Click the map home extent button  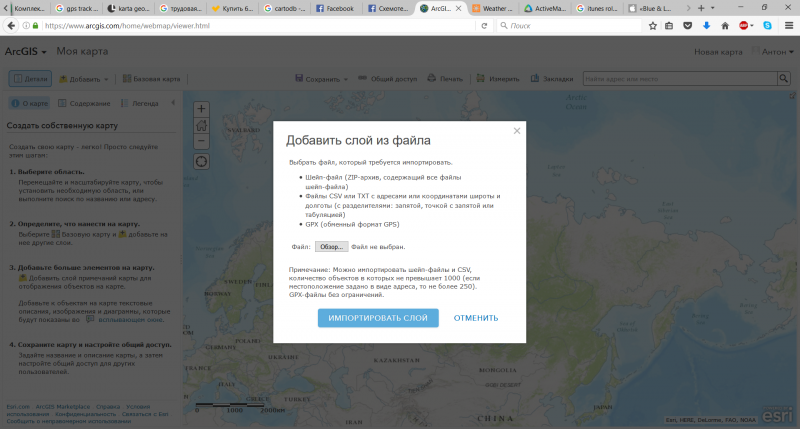[202, 125]
